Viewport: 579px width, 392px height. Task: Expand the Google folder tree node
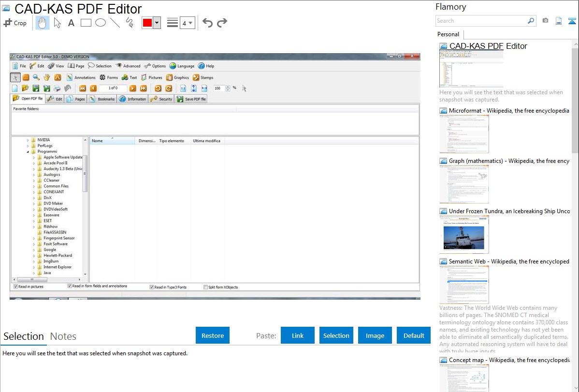(x=34, y=250)
